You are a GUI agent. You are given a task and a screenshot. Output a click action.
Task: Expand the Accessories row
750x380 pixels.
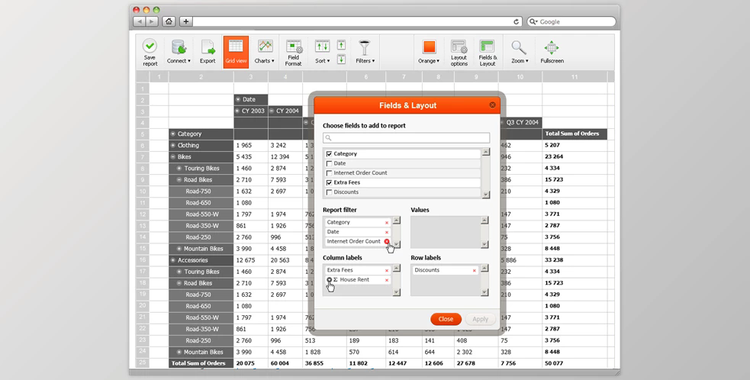pyautogui.click(x=173, y=260)
